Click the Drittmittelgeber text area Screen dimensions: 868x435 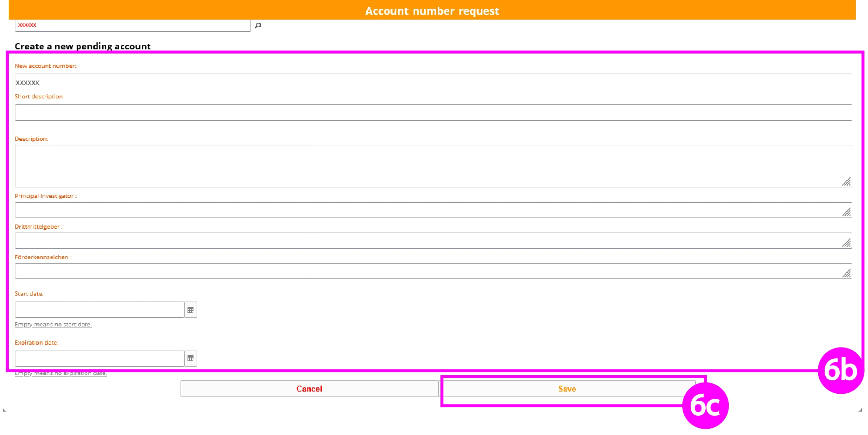(420, 240)
